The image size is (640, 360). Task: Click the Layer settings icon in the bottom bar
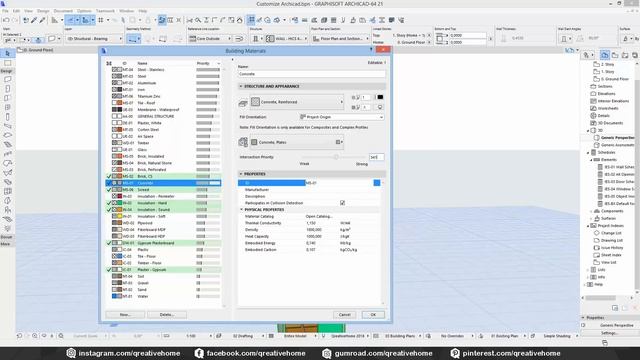(x=218, y=336)
